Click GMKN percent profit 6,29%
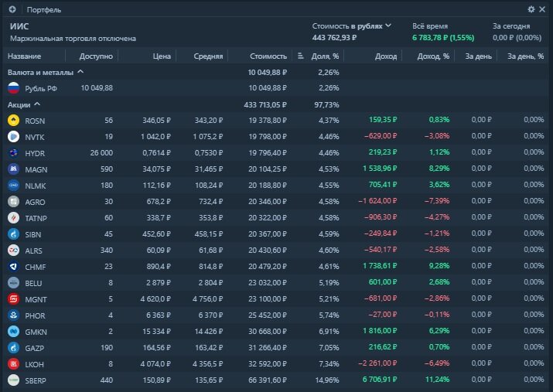Screen dimensions: 553x392 pos(439,330)
